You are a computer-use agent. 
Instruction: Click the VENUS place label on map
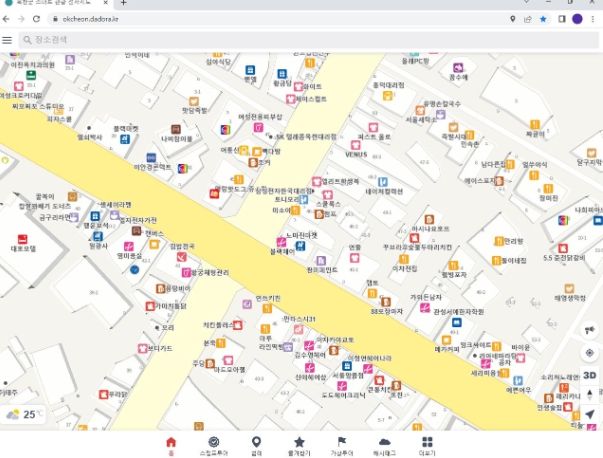tap(356, 154)
